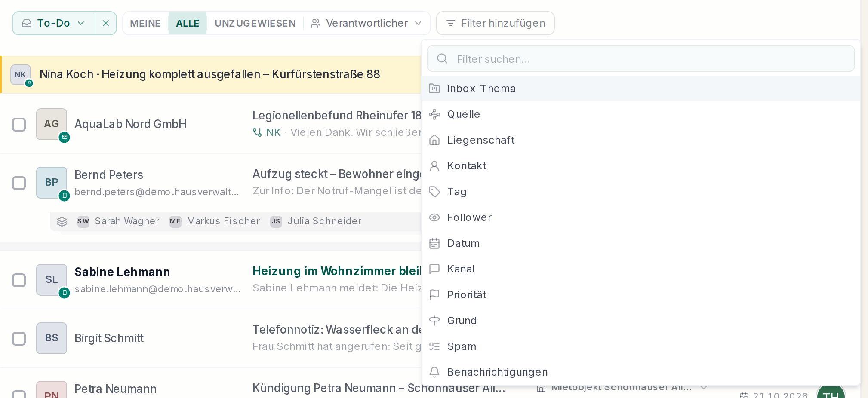
Task: Clear the To-Do filter with X
Action: [x=106, y=23]
